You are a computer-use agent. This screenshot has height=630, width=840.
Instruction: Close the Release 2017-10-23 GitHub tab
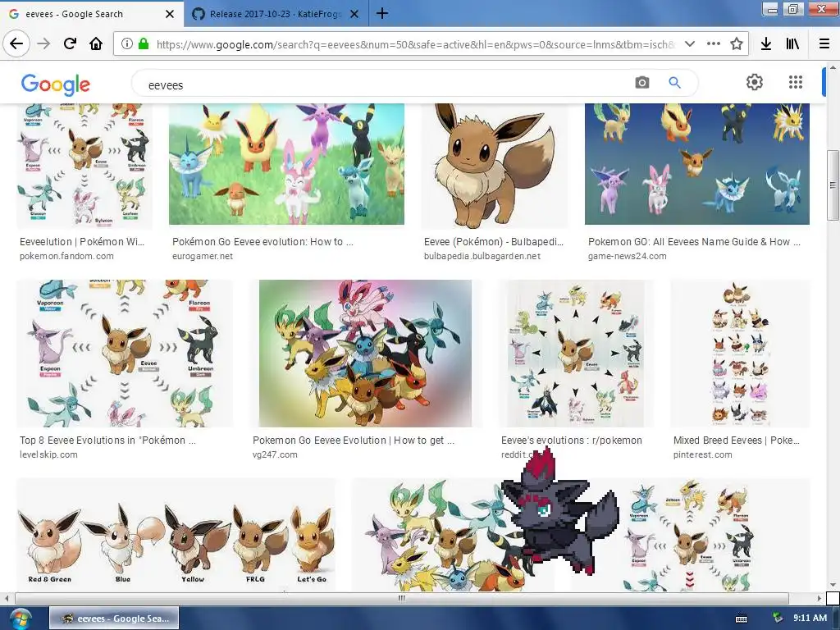click(x=354, y=14)
